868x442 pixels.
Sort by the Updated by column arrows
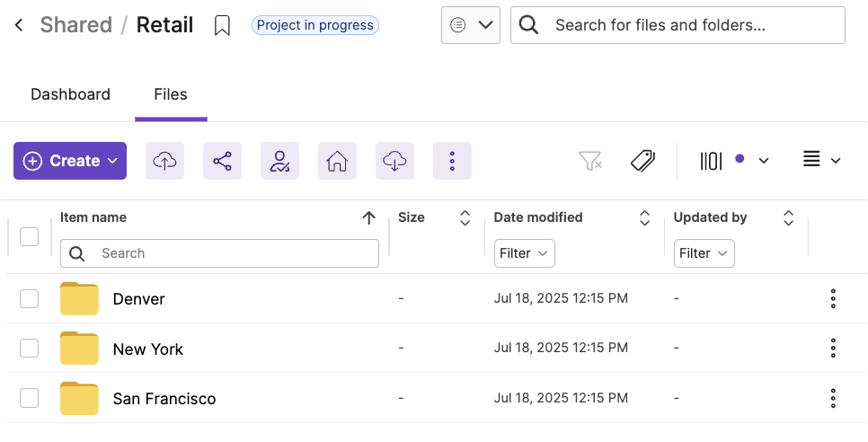[788, 218]
